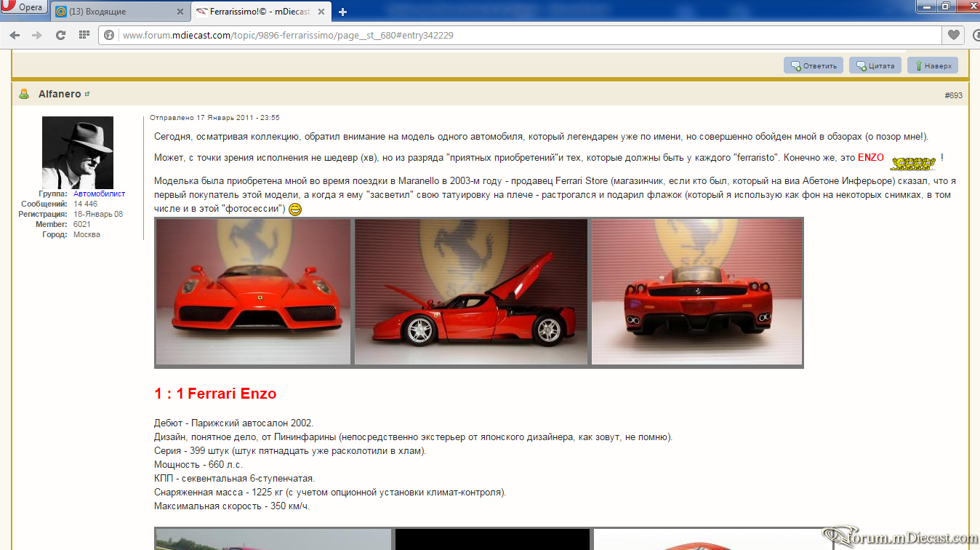Click the globe site-info icon in address bar
Image resolution: width=980 pixels, height=550 pixels.
(109, 35)
